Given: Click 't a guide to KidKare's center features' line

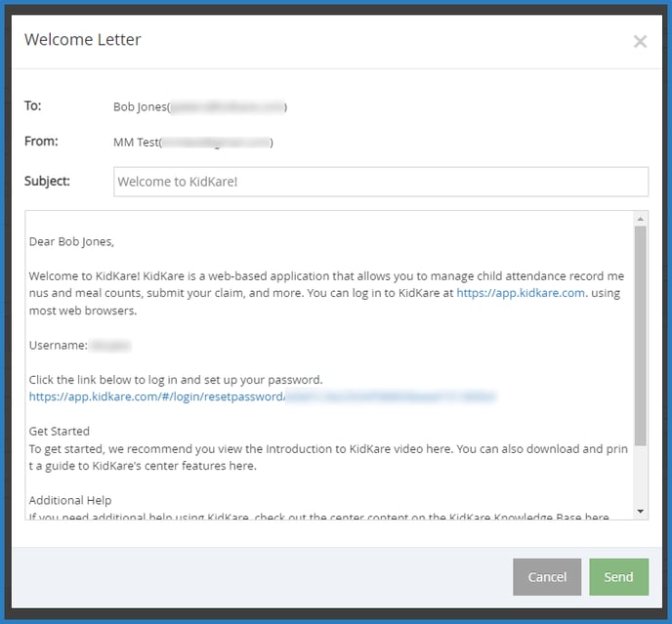Looking at the screenshot, I should (143, 466).
